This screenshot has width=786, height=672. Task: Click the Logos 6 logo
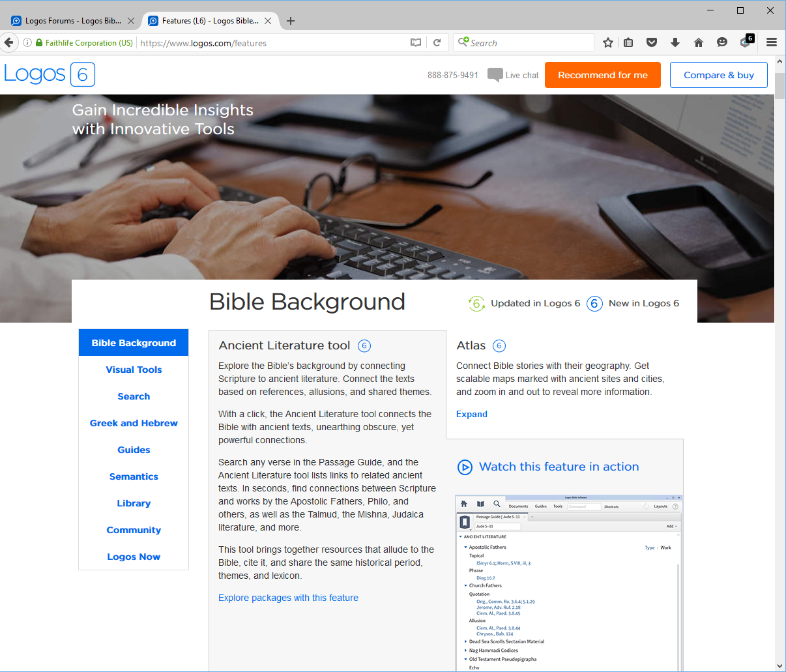(x=50, y=74)
